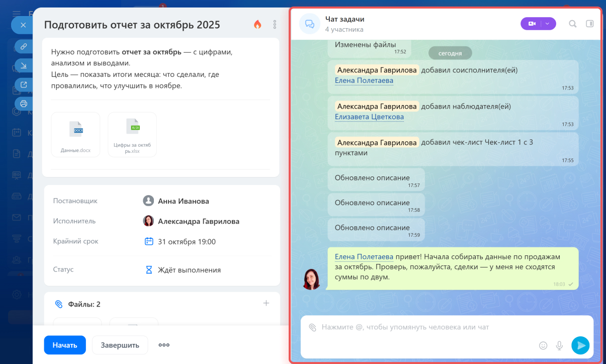Screen dimensions: 606x364
Task: Copy task link via chain icon
Action: tap(23, 47)
